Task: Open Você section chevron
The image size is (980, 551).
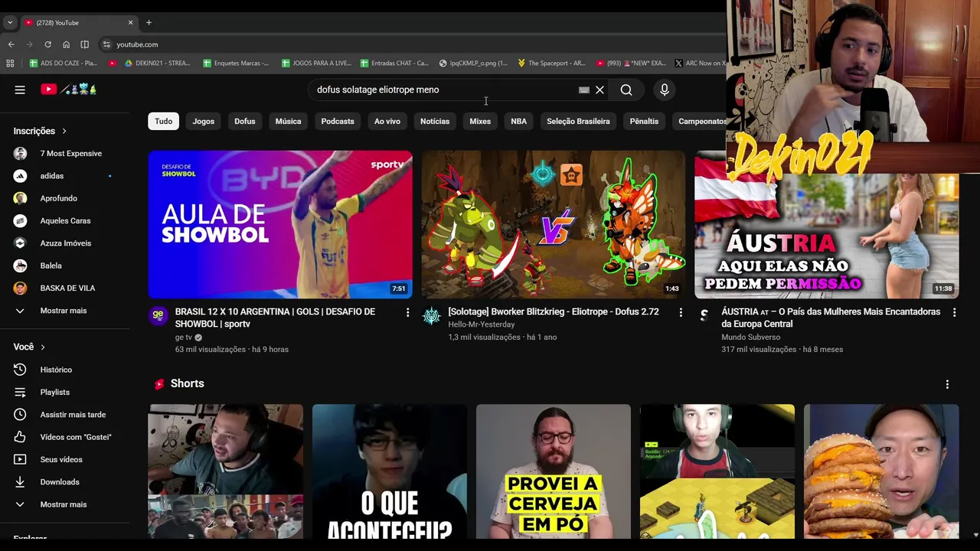Action: [43, 347]
